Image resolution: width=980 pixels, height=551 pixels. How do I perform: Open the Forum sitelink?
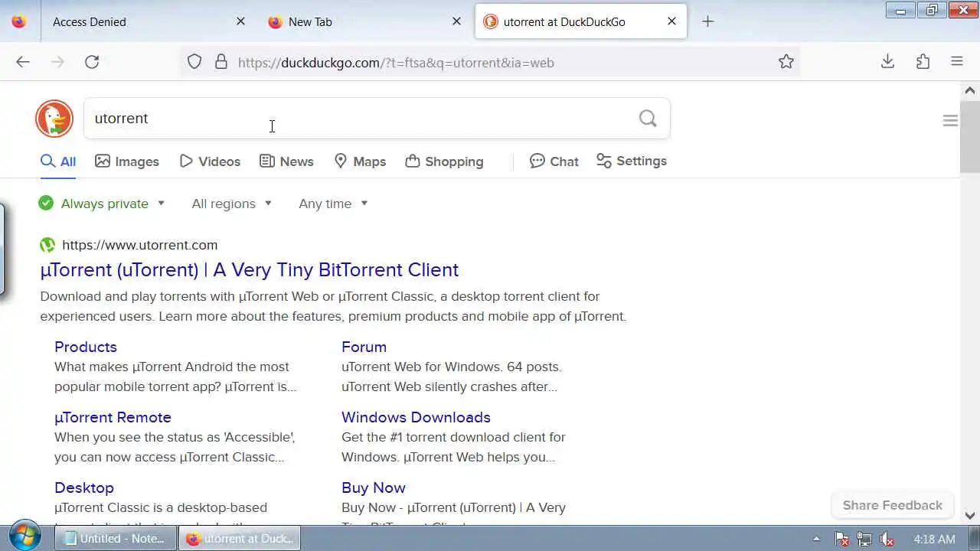[364, 347]
